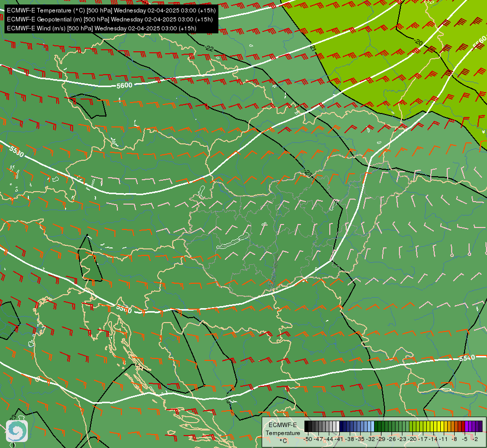Click the black leftmost legend color swatch
The width and height of the screenshot is (487, 448).
(306, 426)
